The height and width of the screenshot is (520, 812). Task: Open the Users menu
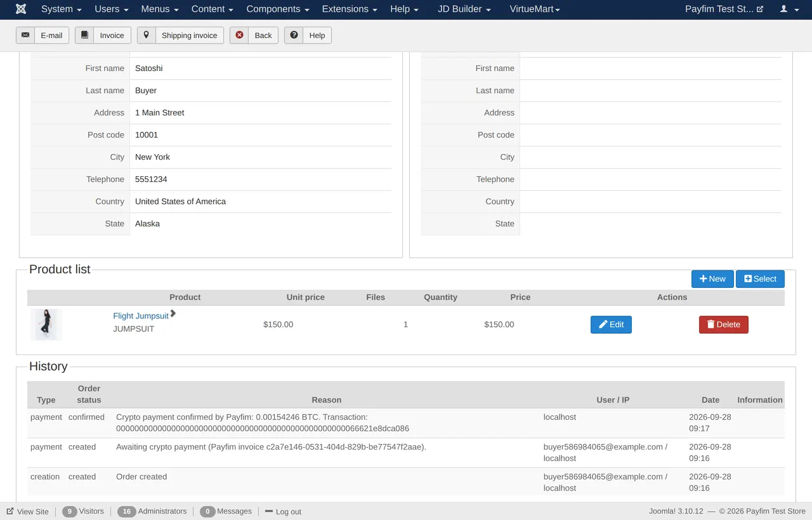click(x=112, y=10)
